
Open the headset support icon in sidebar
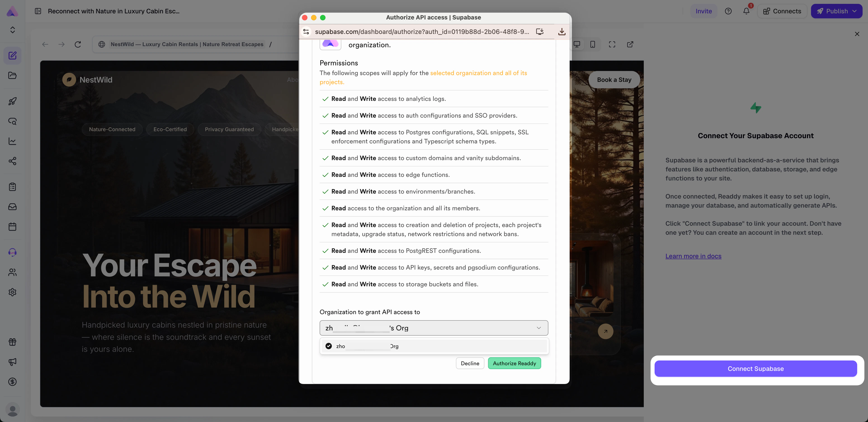coord(12,252)
